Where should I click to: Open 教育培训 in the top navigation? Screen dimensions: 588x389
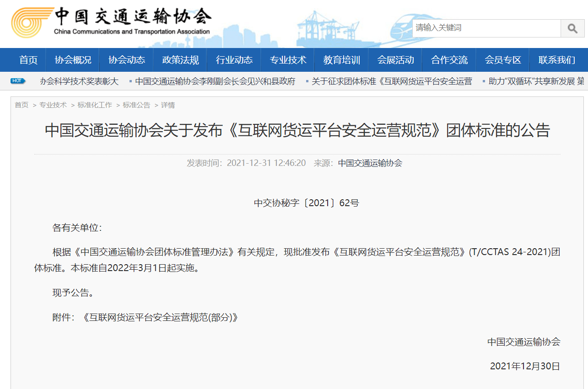[342, 60]
